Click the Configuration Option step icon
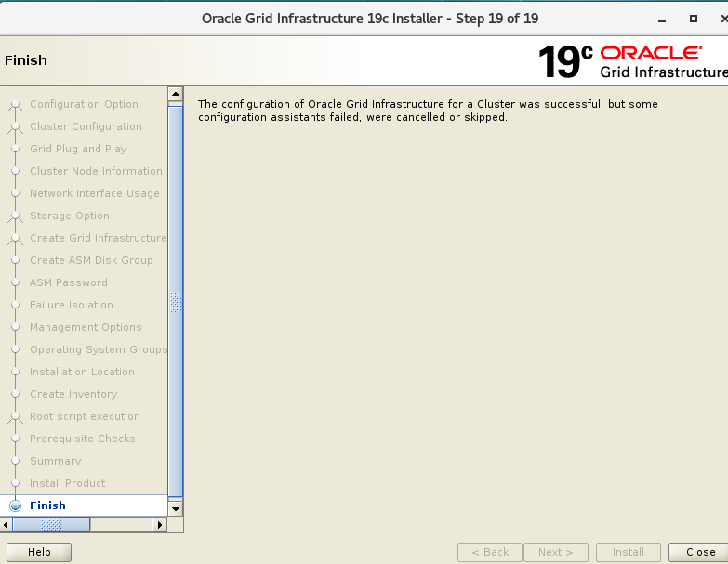 pyautogui.click(x=15, y=105)
